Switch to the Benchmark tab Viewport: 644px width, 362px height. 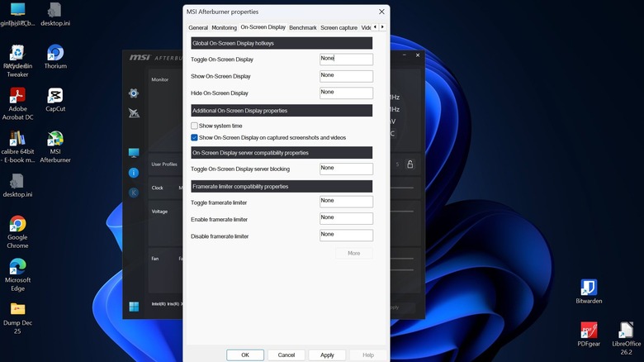[x=302, y=27]
